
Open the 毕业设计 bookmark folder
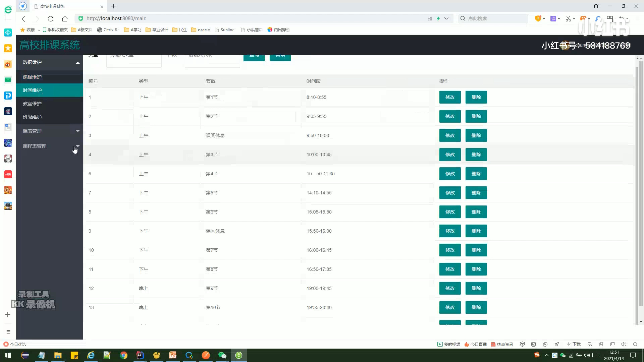pyautogui.click(x=157, y=30)
